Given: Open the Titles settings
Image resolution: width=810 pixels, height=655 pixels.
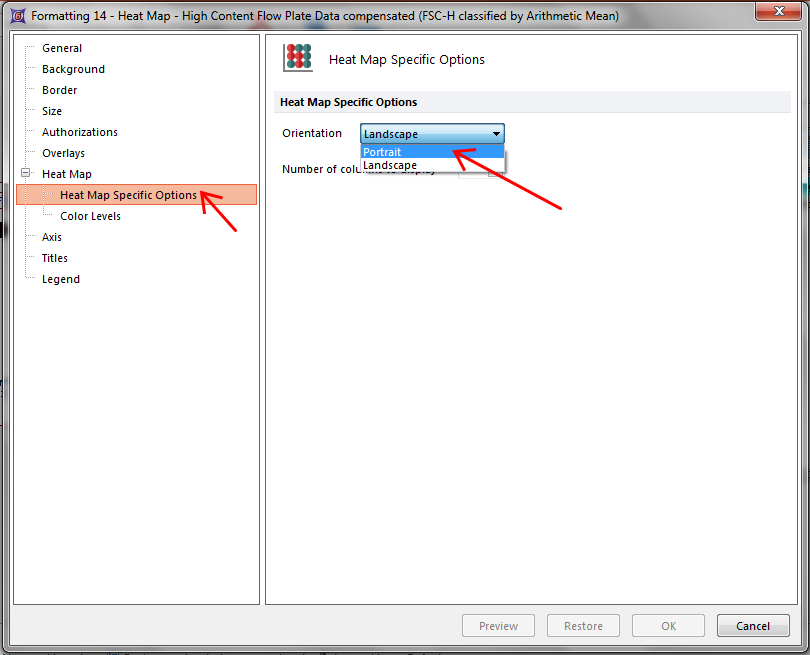Looking at the screenshot, I should (55, 258).
